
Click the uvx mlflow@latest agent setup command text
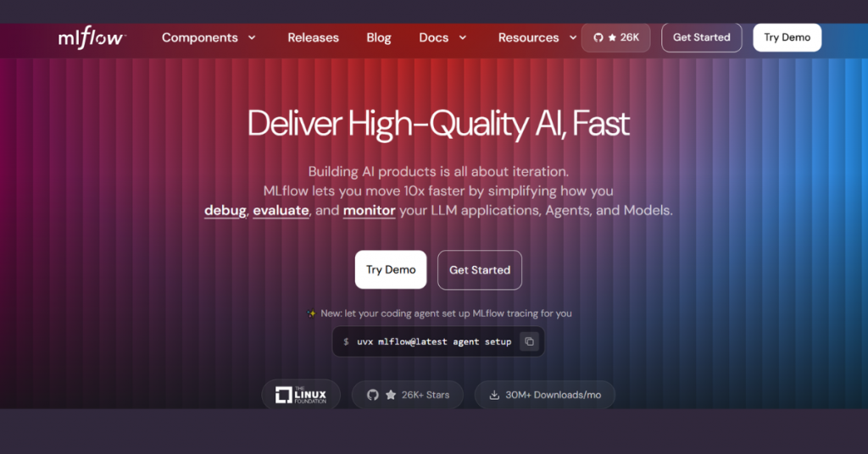click(434, 341)
